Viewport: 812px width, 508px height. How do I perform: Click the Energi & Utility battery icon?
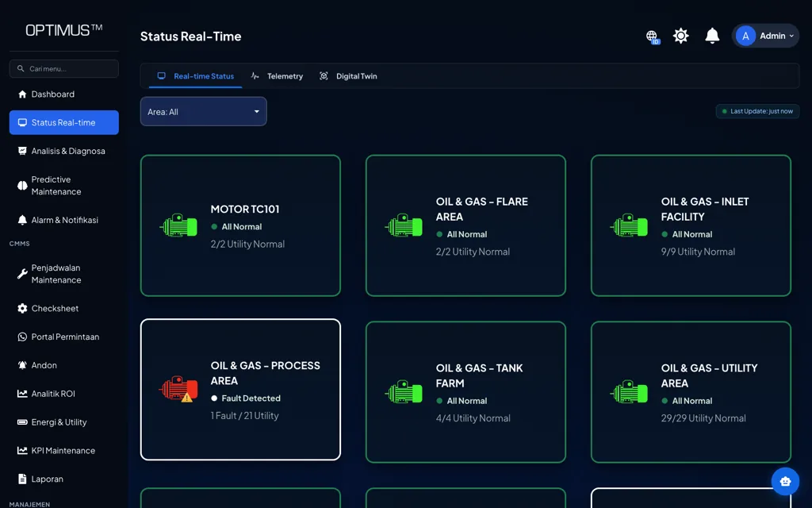(22, 422)
